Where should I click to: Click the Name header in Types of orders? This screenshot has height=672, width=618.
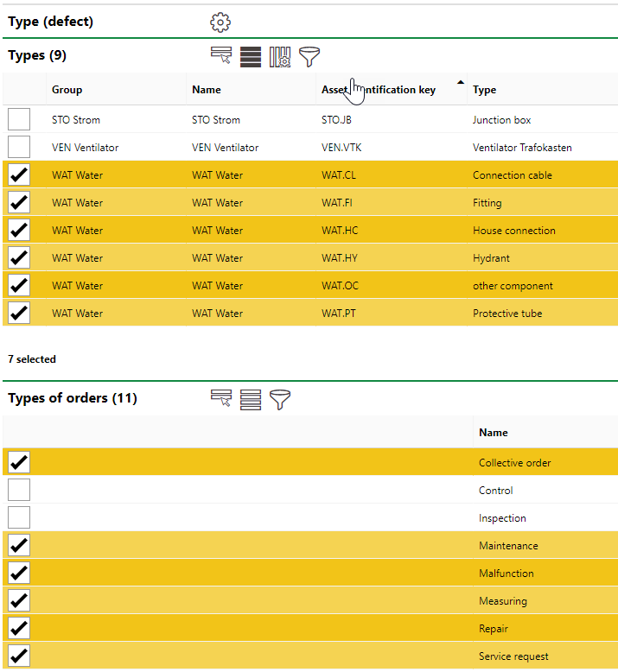(494, 433)
